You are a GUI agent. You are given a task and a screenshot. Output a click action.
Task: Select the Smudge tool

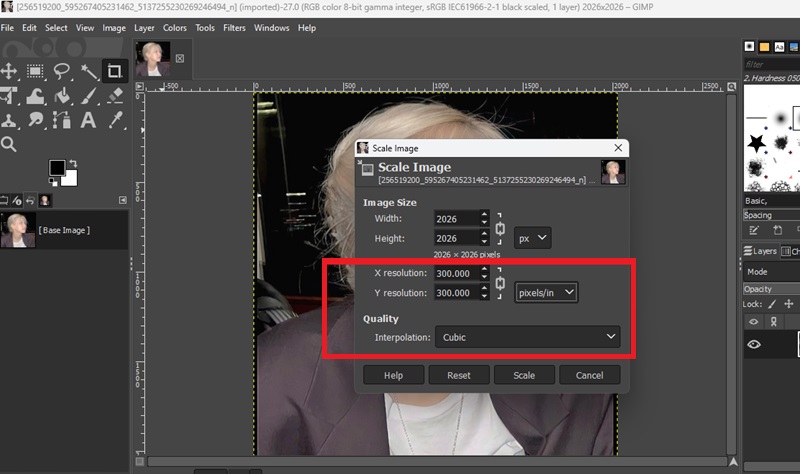point(35,120)
